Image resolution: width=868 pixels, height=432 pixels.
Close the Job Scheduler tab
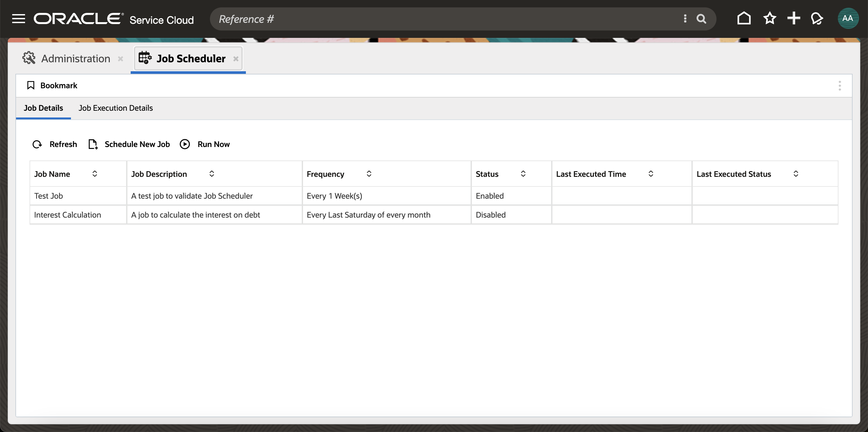pos(236,59)
